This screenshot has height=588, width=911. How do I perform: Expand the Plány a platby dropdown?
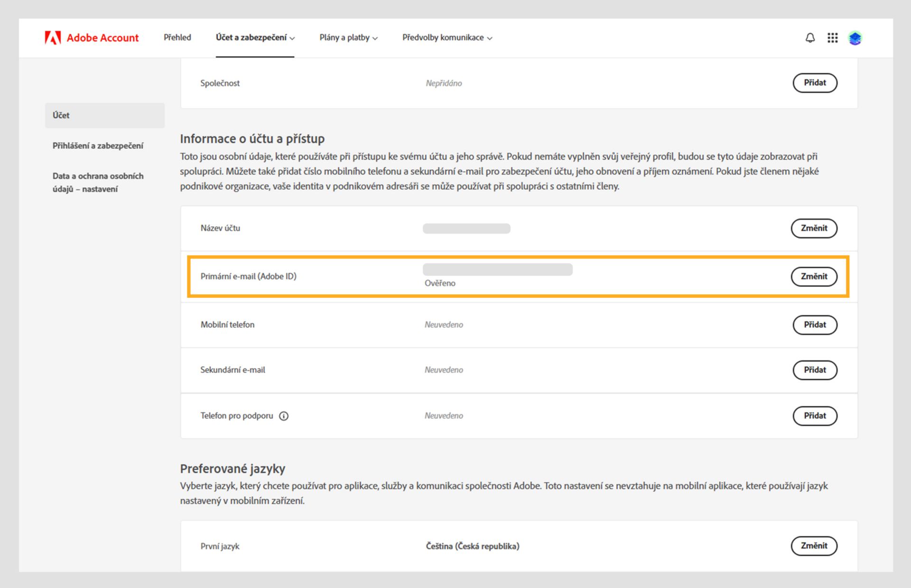coord(348,37)
